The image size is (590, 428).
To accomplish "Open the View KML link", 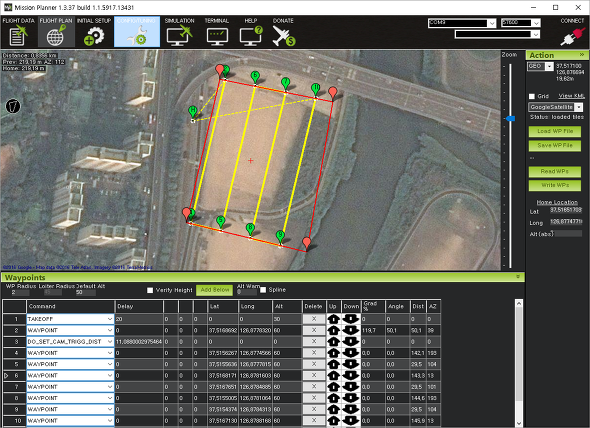I will (571, 96).
